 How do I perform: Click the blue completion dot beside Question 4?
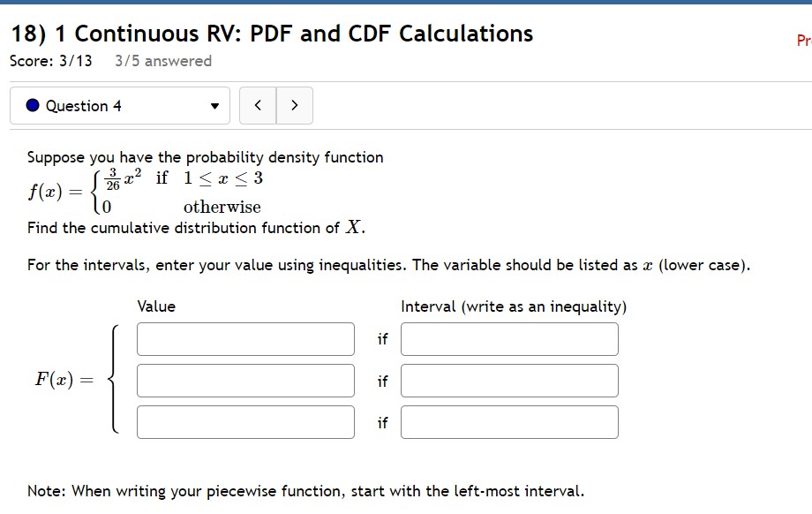point(31,105)
